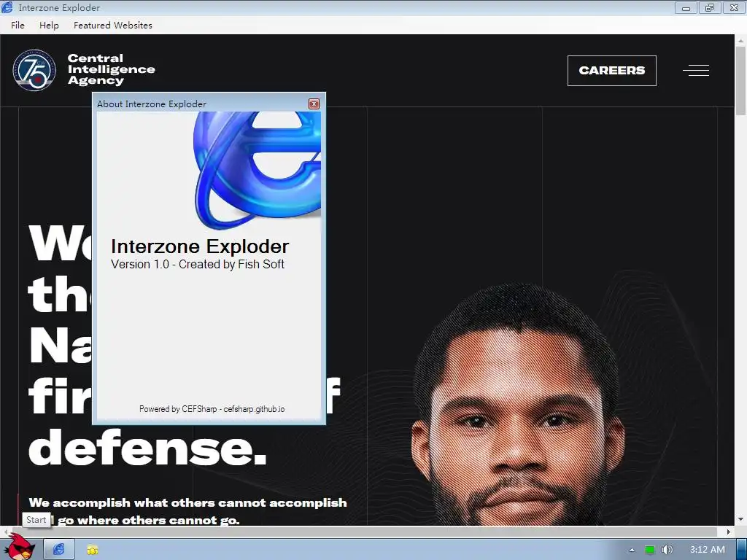
Task: Click the Central Intelligence Agency title text
Action: point(112,69)
